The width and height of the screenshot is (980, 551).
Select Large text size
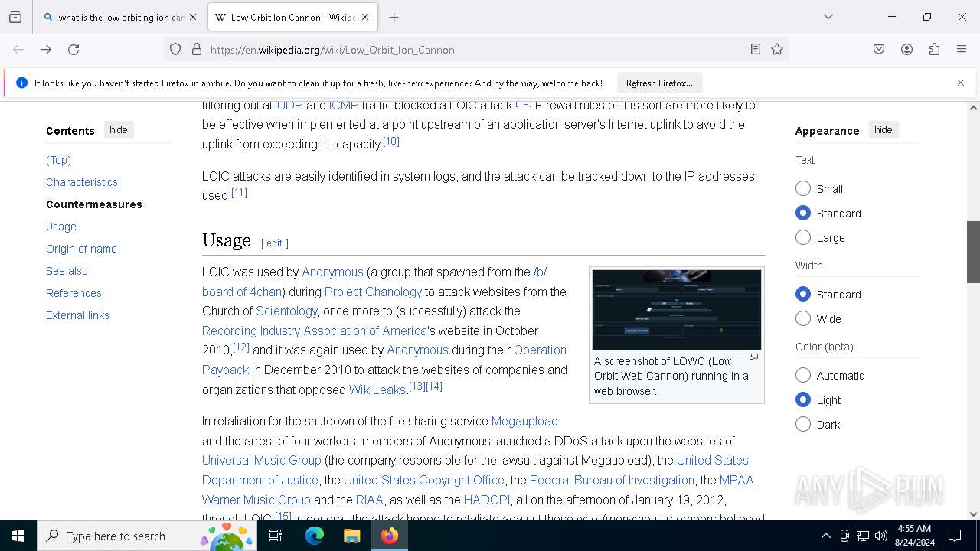pyautogui.click(x=803, y=237)
